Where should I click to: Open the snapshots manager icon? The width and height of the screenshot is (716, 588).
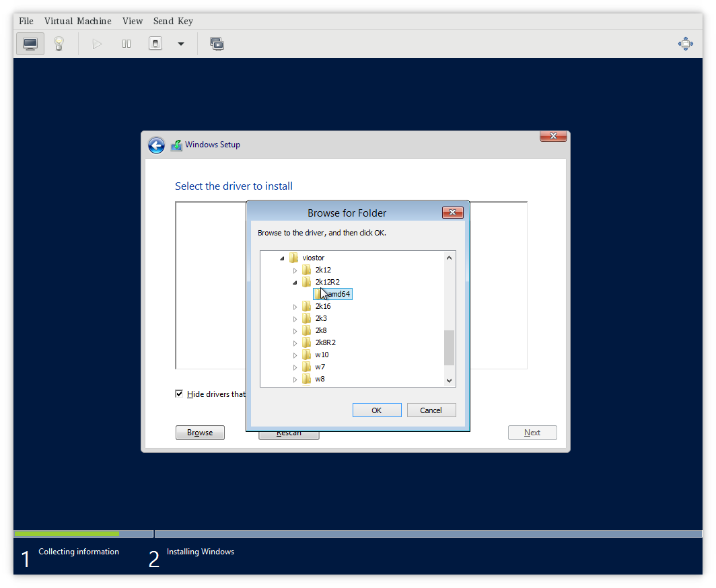click(217, 44)
